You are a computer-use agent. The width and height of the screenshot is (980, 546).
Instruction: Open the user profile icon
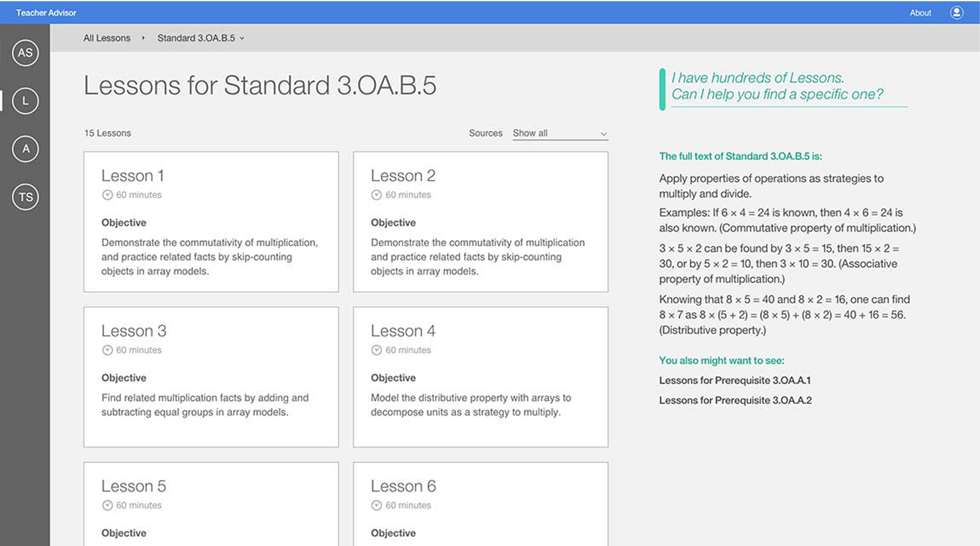[957, 12]
